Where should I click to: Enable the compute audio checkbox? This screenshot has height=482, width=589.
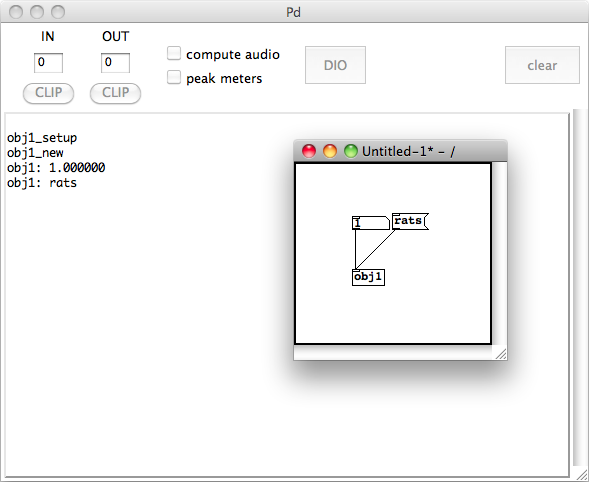click(x=174, y=53)
